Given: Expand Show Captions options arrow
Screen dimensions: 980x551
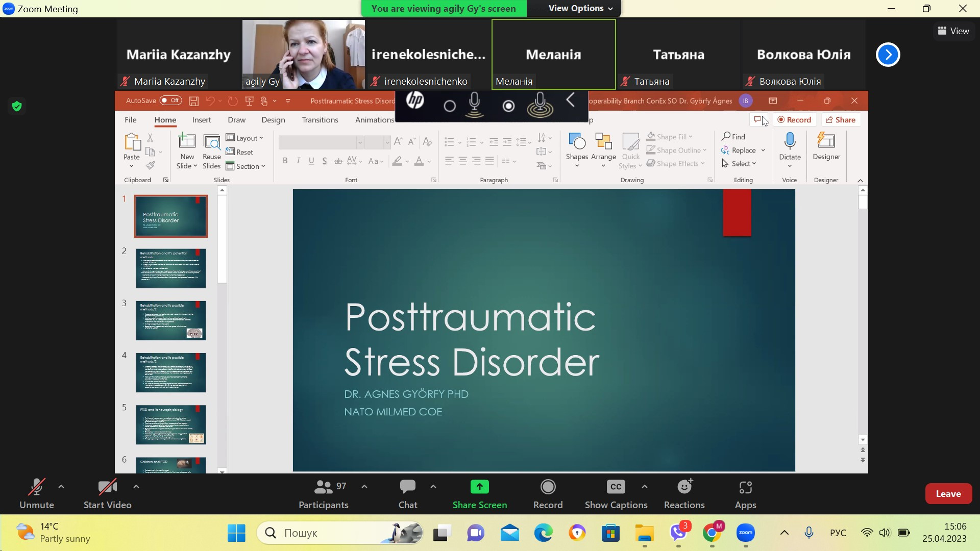Looking at the screenshot, I should click(645, 487).
